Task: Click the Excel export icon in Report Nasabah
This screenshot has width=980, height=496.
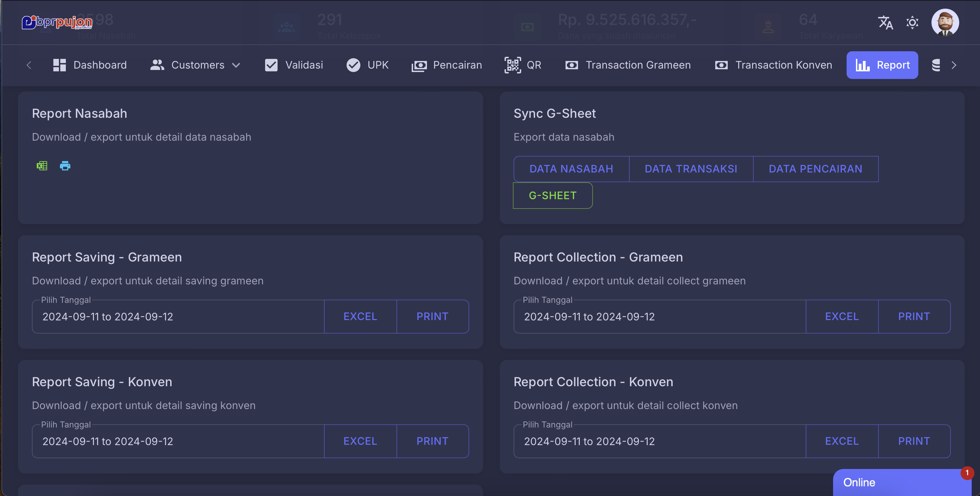Action: (x=42, y=166)
